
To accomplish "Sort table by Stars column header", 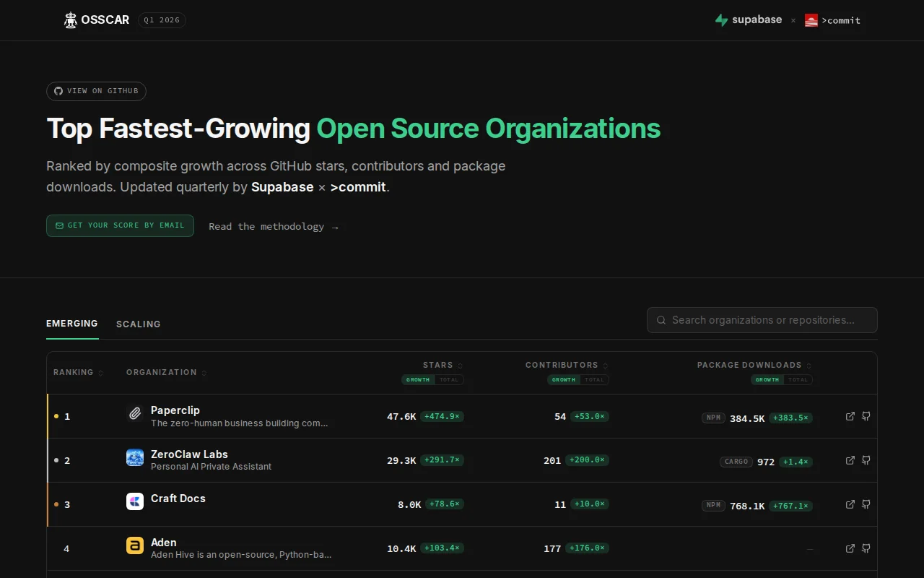I will tap(443, 365).
